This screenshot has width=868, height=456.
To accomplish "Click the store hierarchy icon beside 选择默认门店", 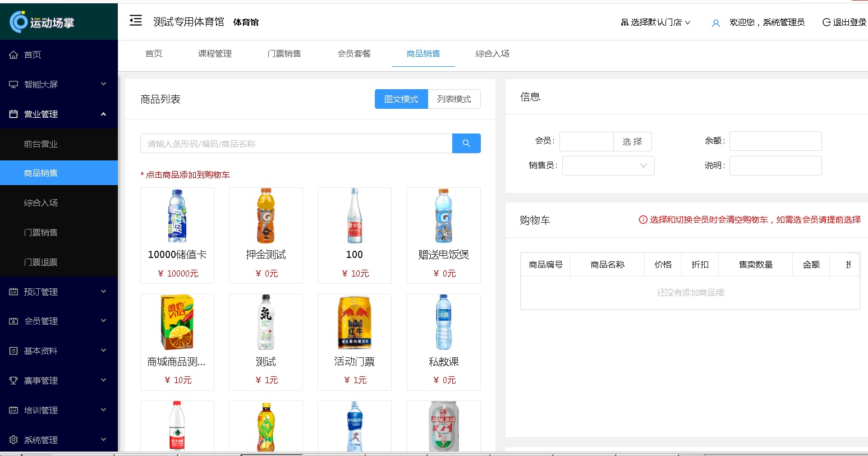I will (624, 22).
